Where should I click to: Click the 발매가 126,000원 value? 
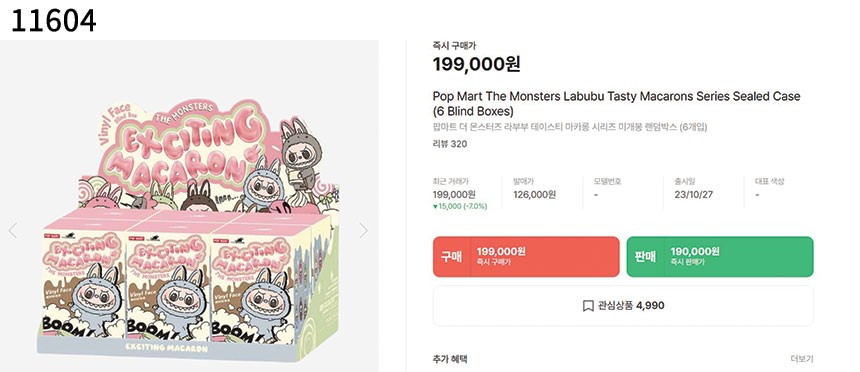[534, 194]
